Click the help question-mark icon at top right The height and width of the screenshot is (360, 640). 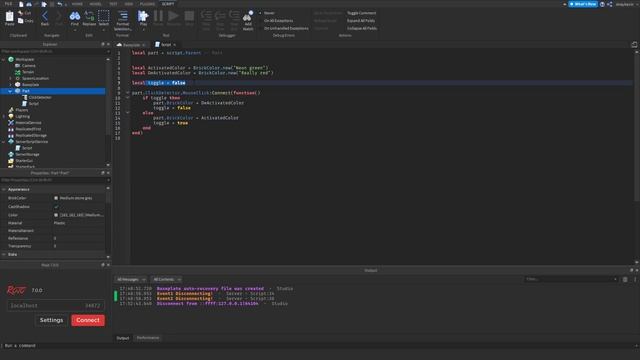tap(602, 4)
